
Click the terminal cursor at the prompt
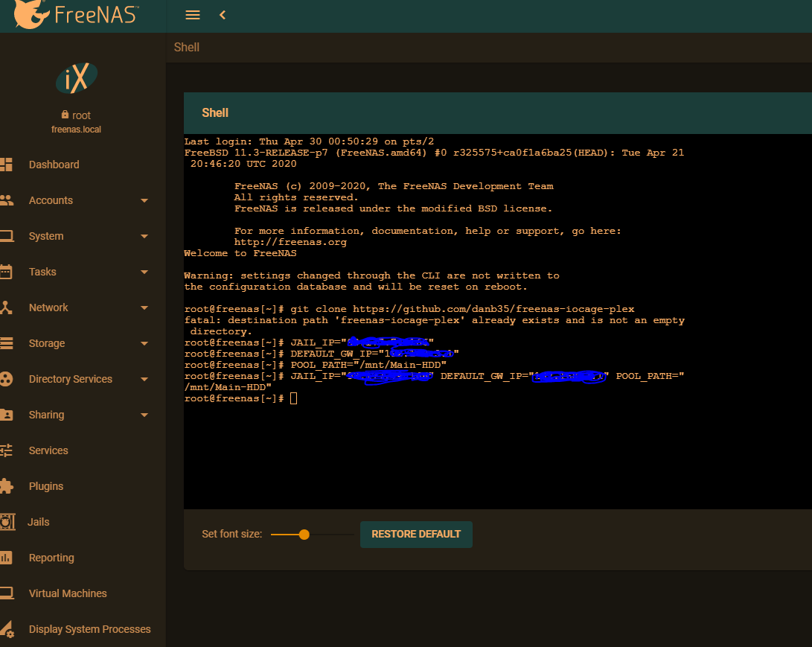coord(294,398)
